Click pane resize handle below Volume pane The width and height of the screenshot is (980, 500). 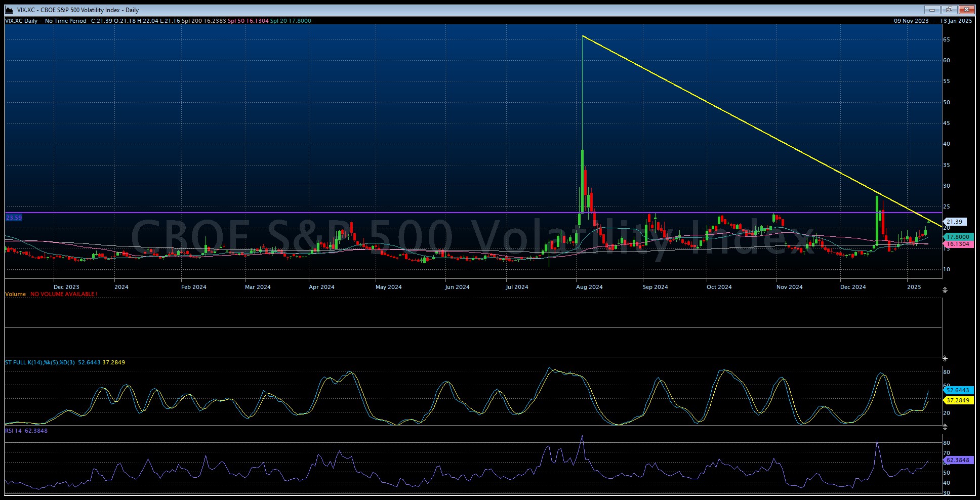pyautogui.click(x=945, y=358)
